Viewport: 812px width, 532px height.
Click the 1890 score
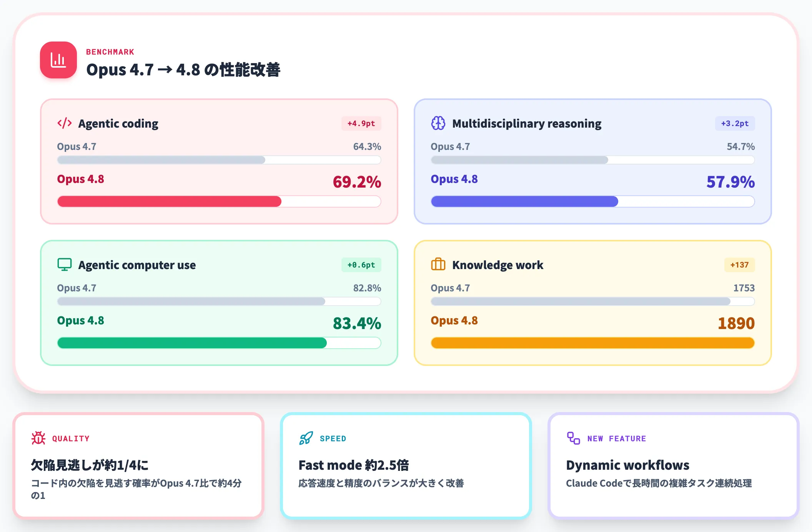pos(736,323)
